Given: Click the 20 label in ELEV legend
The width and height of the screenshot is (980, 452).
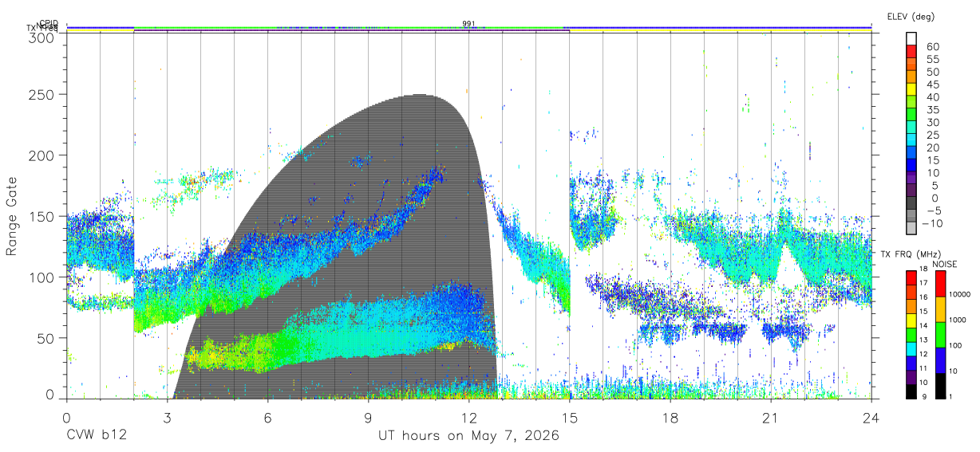Looking at the screenshot, I should click(931, 147).
